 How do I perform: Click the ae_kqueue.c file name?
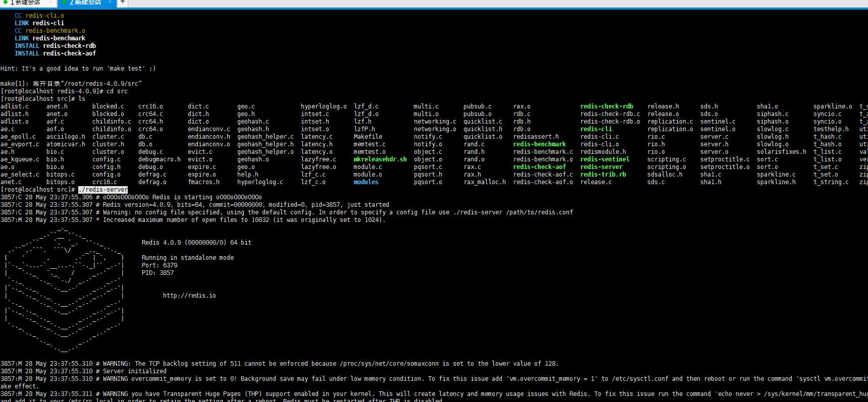20,159
